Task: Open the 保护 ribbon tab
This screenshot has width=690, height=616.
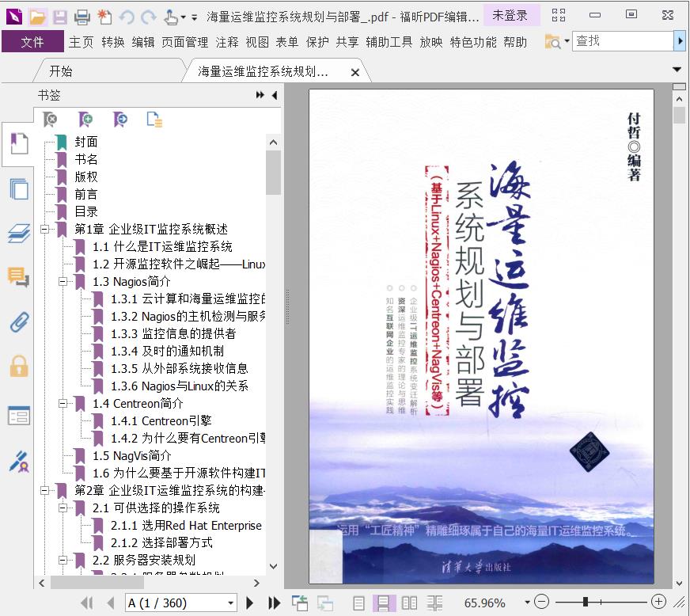Action: [x=317, y=42]
